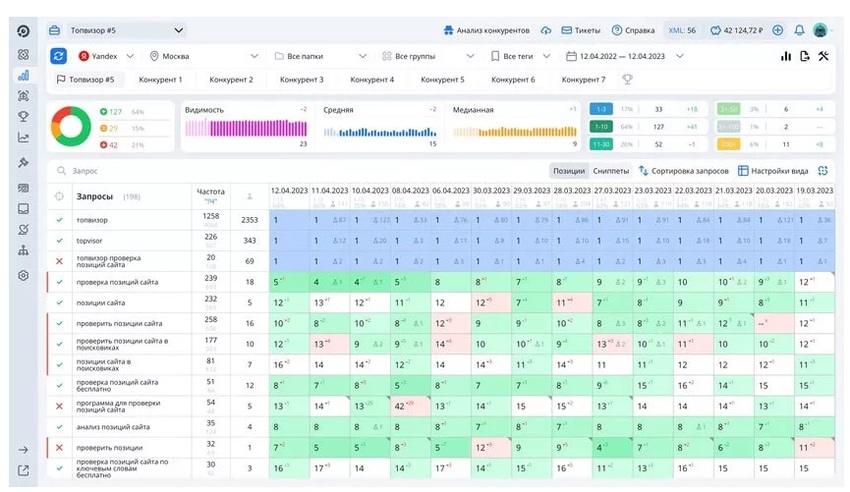Toggle the check mark for топвизор query
Screen dimensions: 850x492
pos(60,219)
